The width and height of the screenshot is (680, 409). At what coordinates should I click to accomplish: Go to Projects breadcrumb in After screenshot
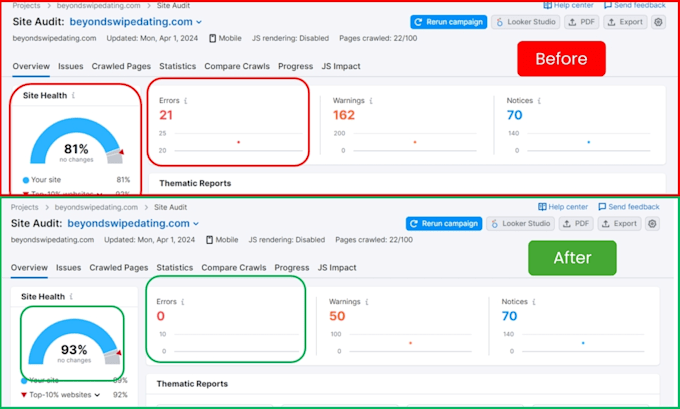(x=25, y=207)
